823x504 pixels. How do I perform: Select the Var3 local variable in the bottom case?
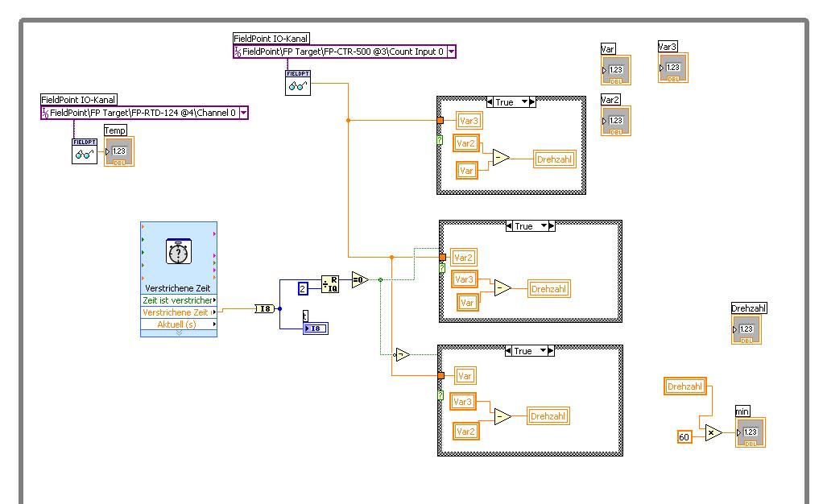click(463, 402)
